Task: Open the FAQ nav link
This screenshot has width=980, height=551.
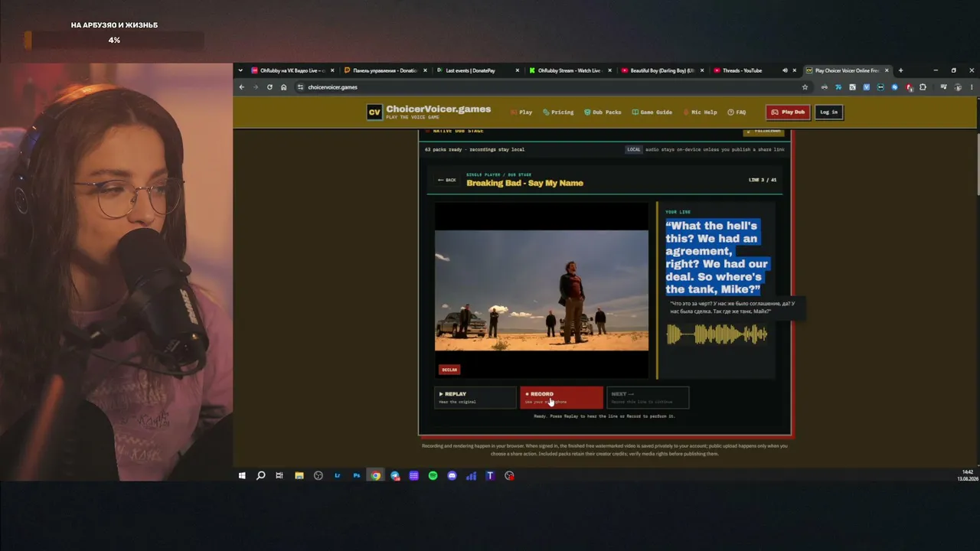Action: point(737,112)
